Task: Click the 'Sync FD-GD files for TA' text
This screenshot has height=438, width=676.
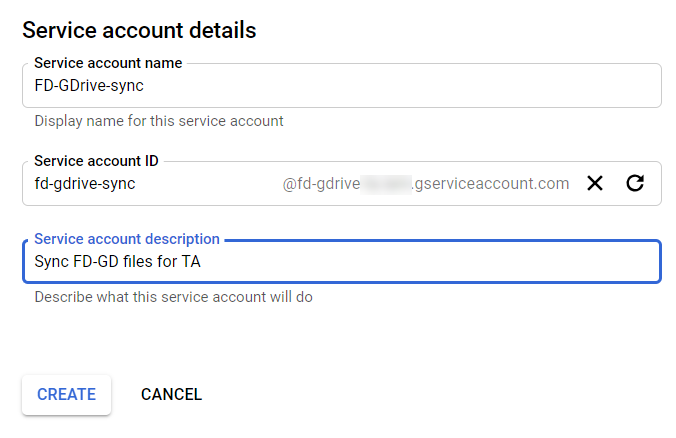Action: 118,262
